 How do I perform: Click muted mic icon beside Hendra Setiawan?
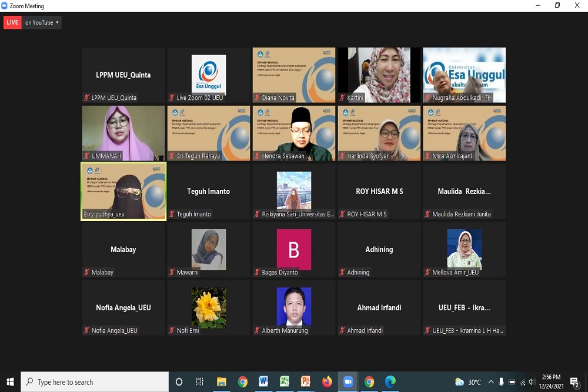click(257, 156)
